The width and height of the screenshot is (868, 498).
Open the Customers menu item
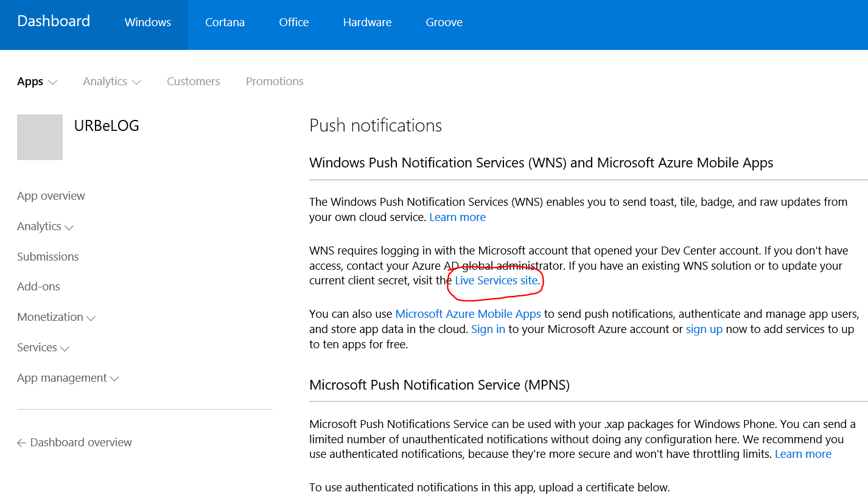click(x=194, y=82)
